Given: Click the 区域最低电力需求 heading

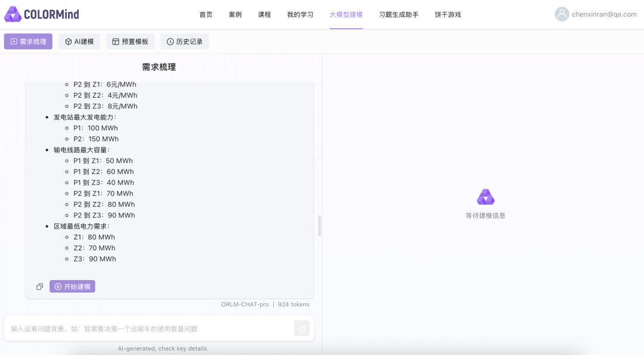Looking at the screenshot, I should tap(82, 226).
